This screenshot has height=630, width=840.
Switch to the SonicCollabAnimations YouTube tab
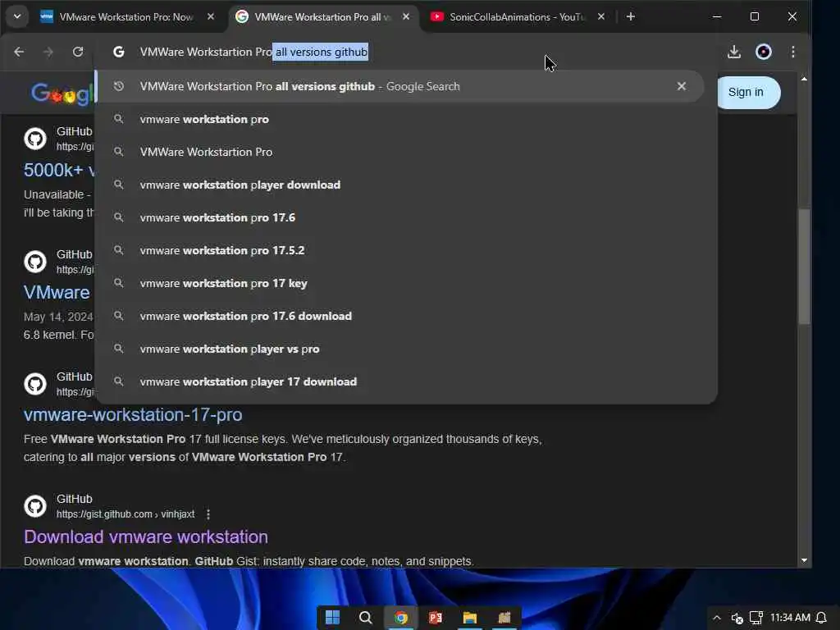(517, 17)
